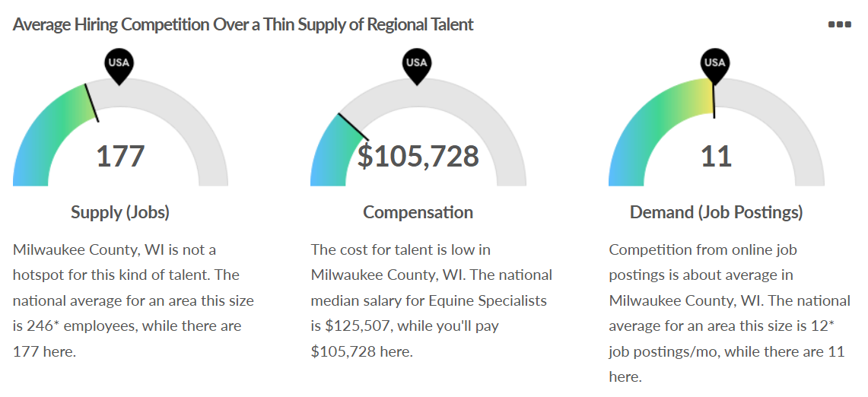Select the Supply (Jobs) heading
Screen dimensions: 868x397
(x=120, y=212)
